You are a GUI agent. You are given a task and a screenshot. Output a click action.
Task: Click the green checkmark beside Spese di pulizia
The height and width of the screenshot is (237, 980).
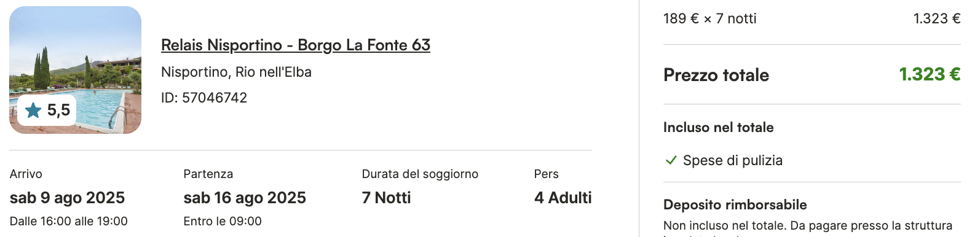coord(671,160)
